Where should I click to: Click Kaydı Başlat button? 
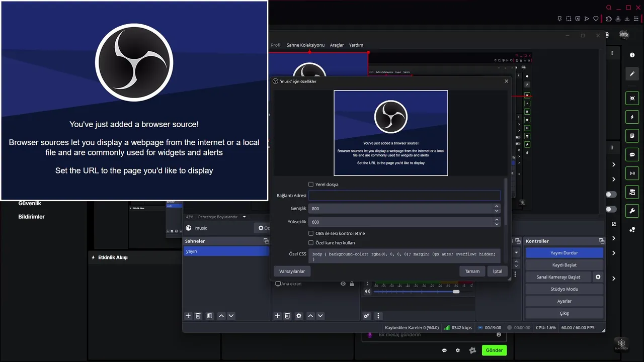pyautogui.click(x=564, y=265)
